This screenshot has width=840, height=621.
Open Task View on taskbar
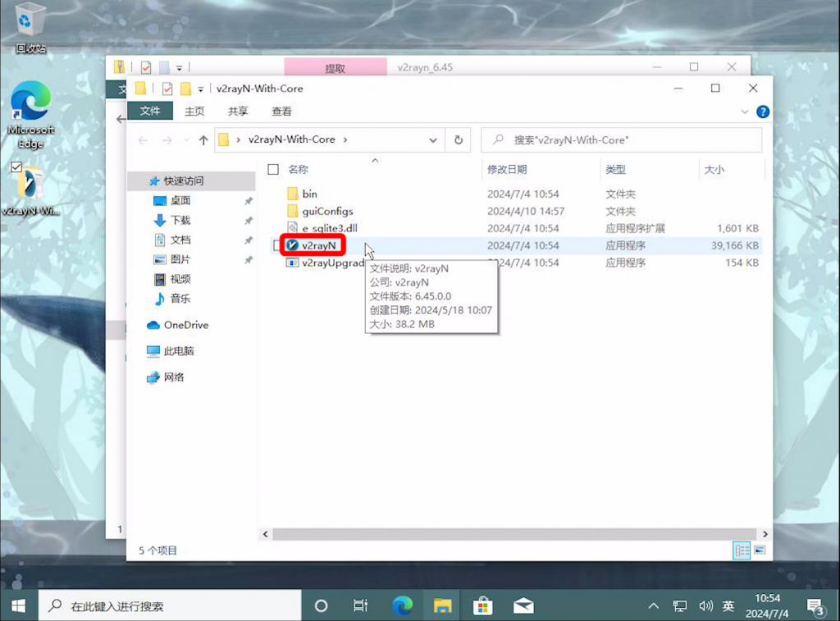coord(361,606)
